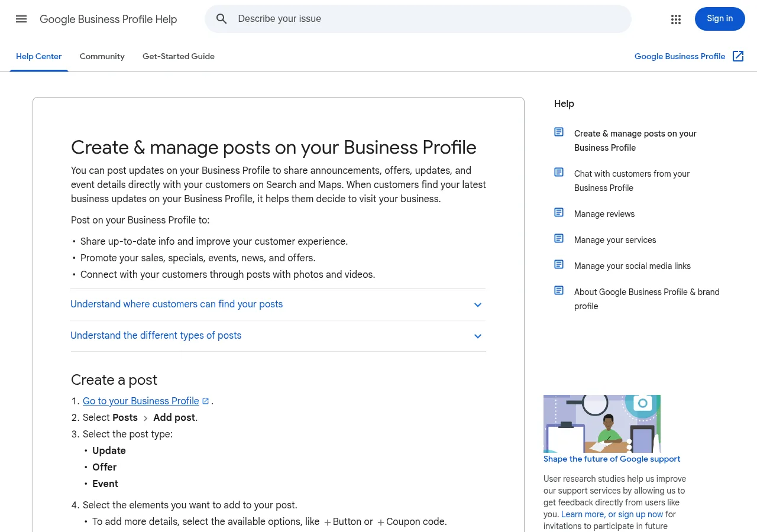Click article icon for Create & manage posts
The width and height of the screenshot is (757, 532).
(559, 132)
